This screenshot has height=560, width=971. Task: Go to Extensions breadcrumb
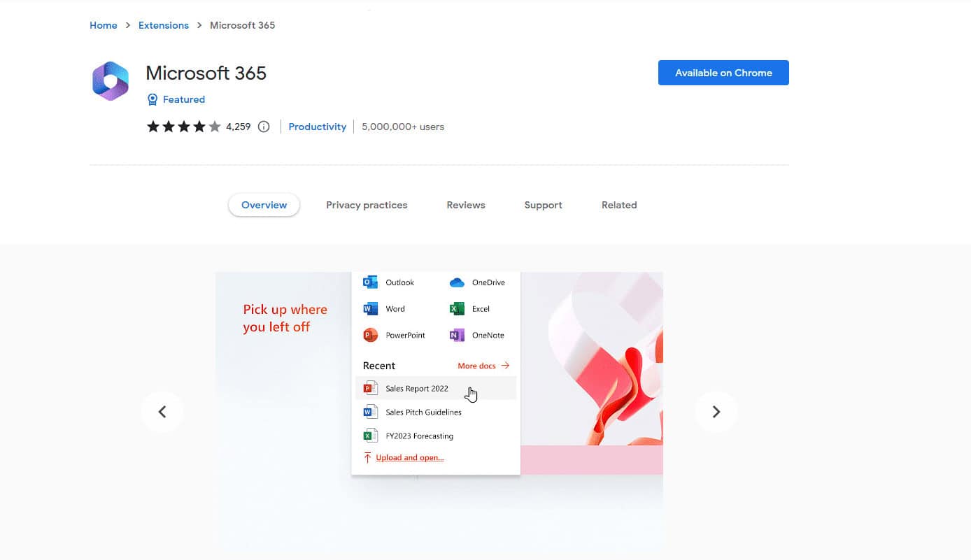tap(164, 25)
